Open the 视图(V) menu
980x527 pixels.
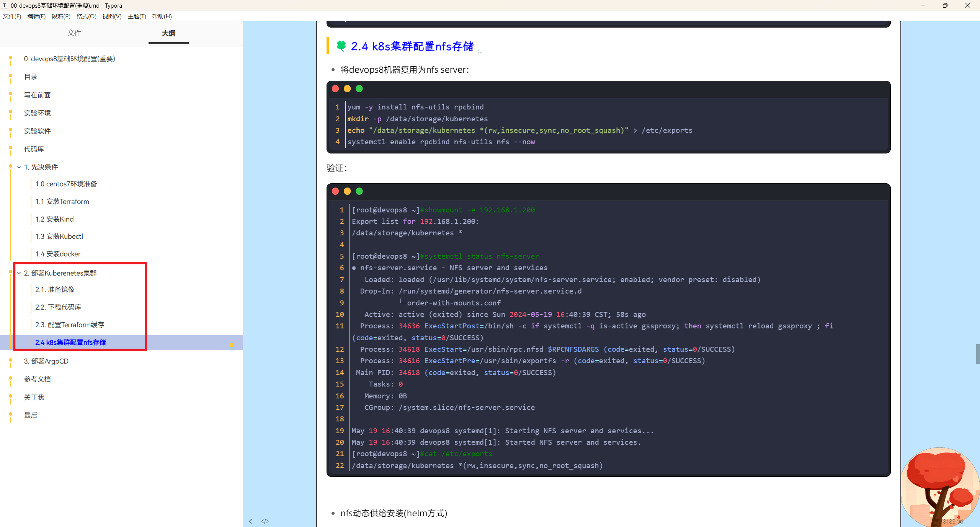pos(112,16)
